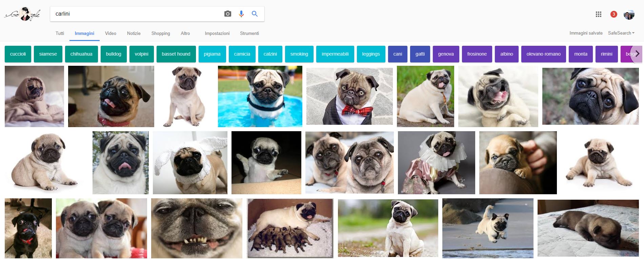This screenshot has width=644, height=259.
Task: Filter results by pigiama
Action: pos(212,54)
